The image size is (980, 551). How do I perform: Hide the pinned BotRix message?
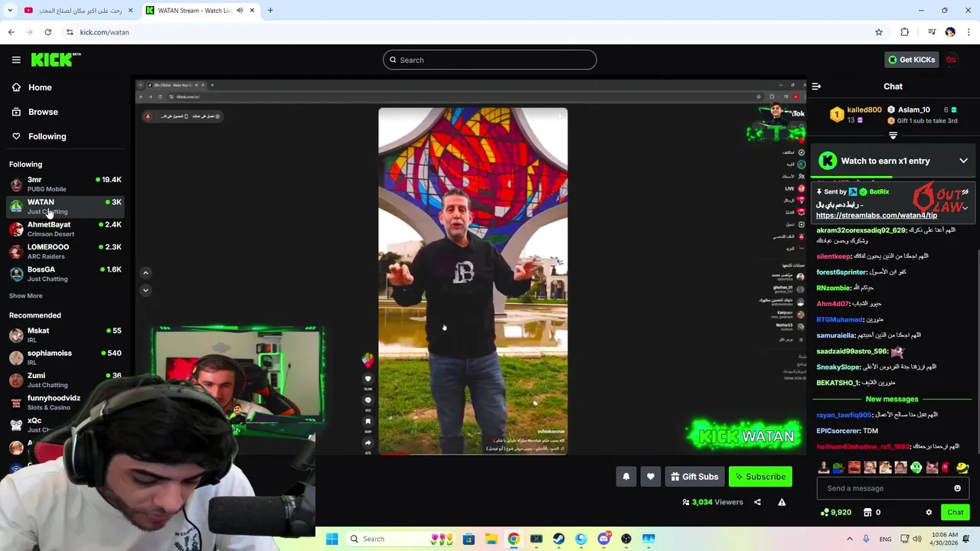[x=965, y=192]
